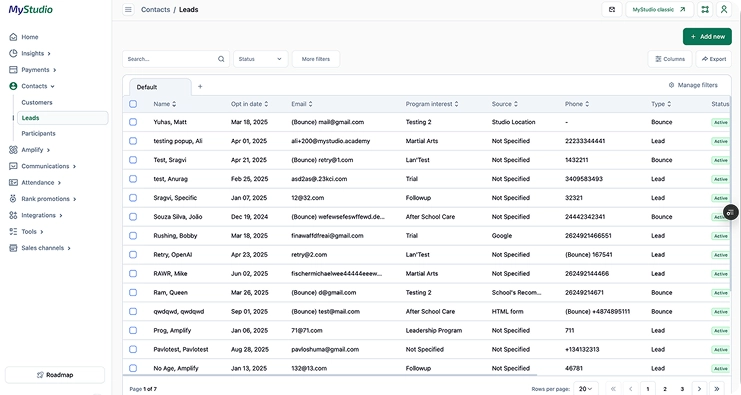Viewport: 741px width, 395px height.
Task: Click the Export button
Action: click(714, 59)
